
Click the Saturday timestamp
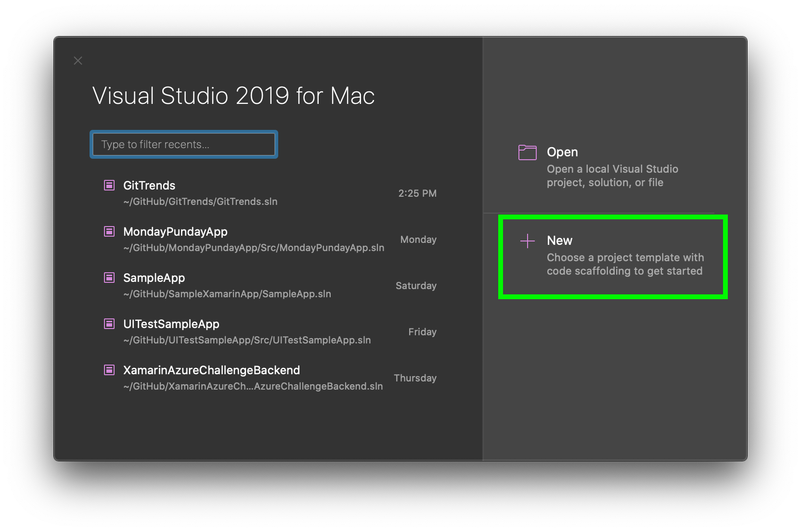(x=416, y=286)
